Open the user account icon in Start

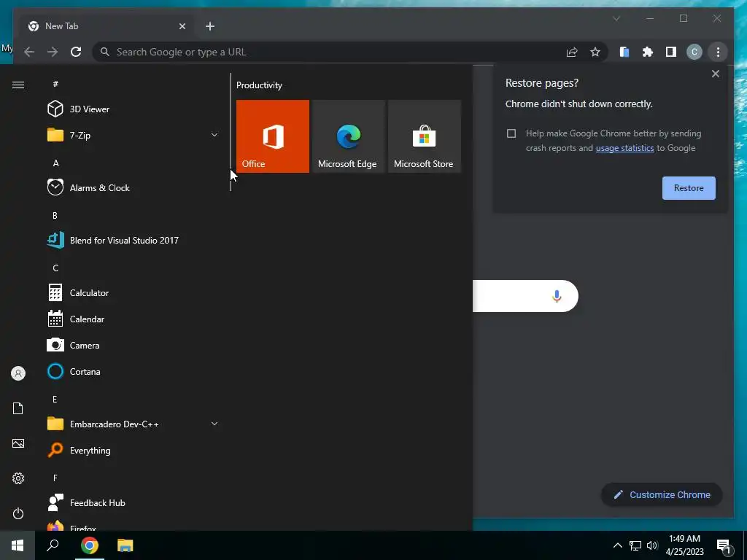(x=18, y=373)
